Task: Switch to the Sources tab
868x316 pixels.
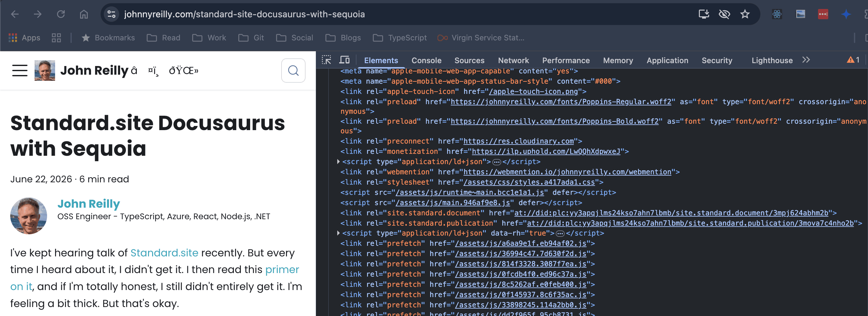Action: pyautogui.click(x=469, y=60)
